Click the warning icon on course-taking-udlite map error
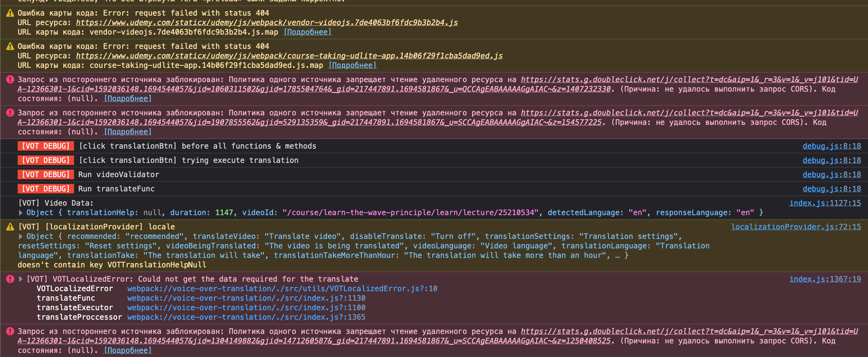Screen dimensions: 868x357 (10, 46)
